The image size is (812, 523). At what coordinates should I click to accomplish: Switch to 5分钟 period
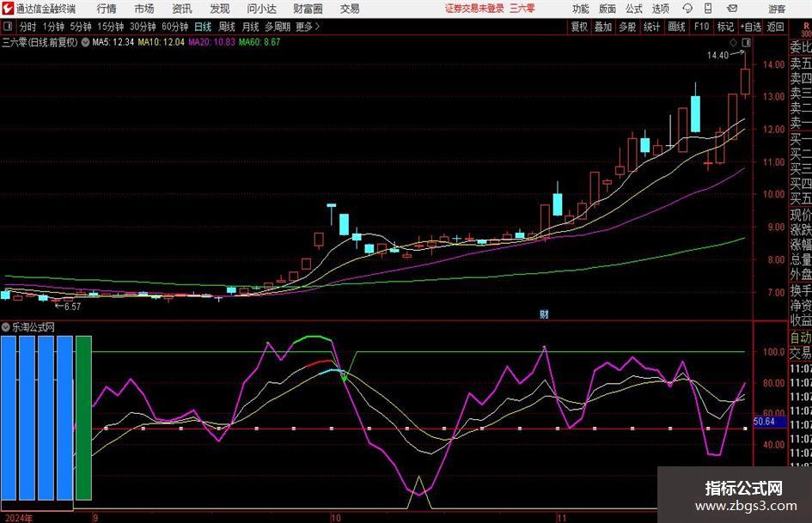coord(81,27)
